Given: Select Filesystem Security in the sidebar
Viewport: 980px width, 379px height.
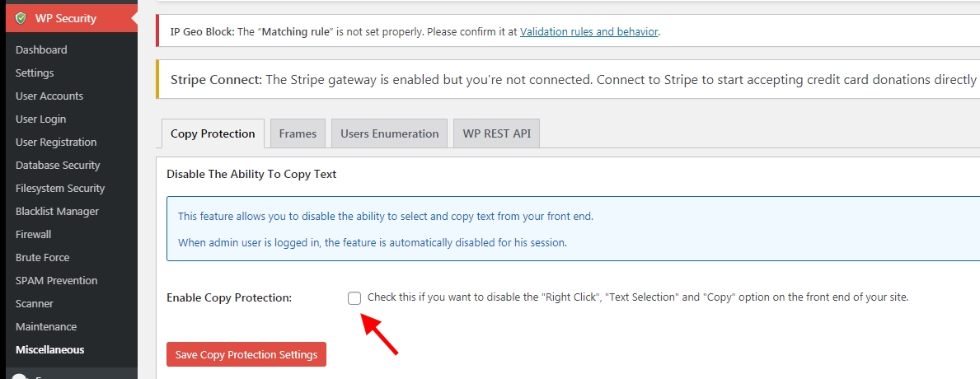Looking at the screenshot, I should click(x=60, y=188).
